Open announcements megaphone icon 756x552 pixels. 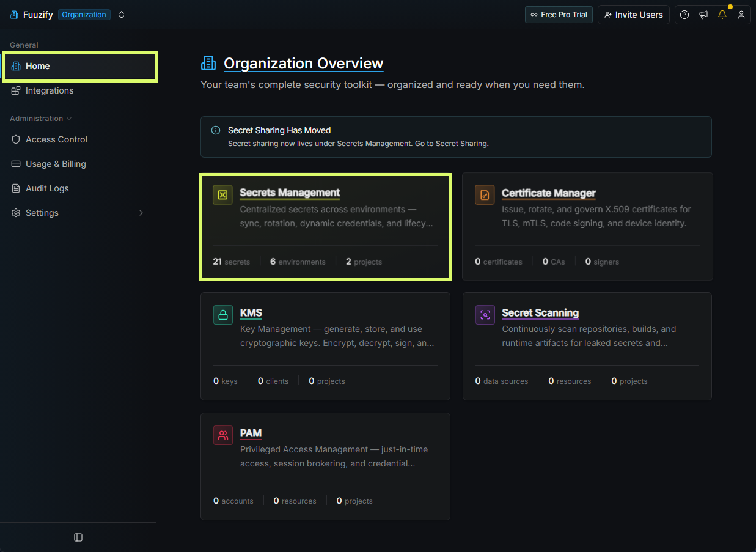click(x=703, y=15)
